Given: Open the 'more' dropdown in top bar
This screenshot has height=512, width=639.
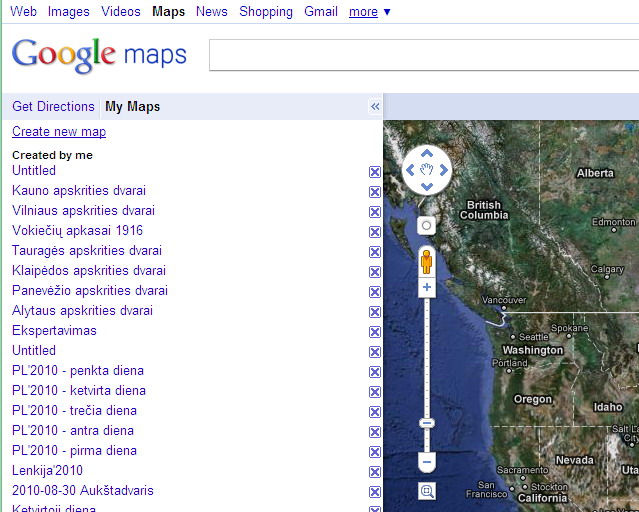Looking at the screenshot, I should (x=369, y=12).
